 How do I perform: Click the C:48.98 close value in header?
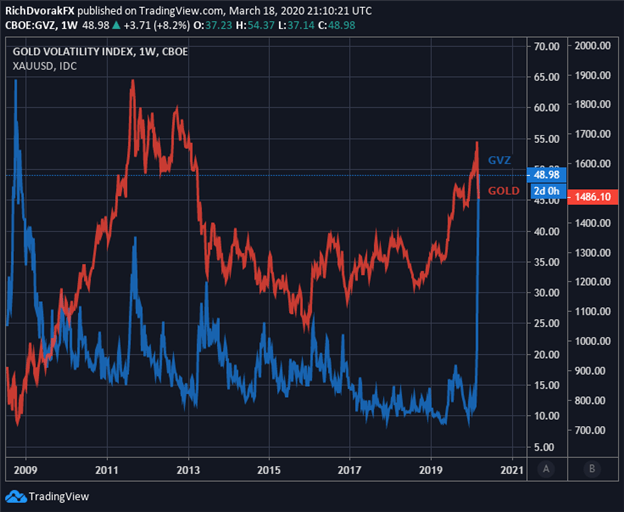coord(337,25)
